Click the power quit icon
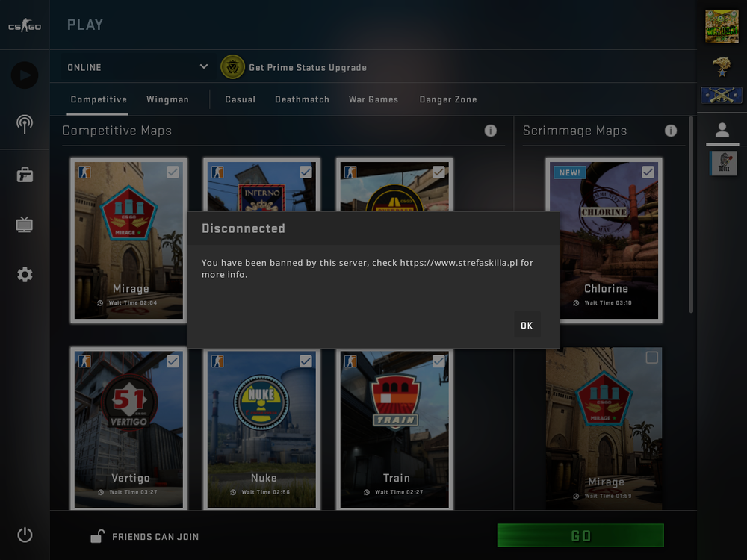The width and height of the screenshot is (747, 560). click(x=25, y=535)
